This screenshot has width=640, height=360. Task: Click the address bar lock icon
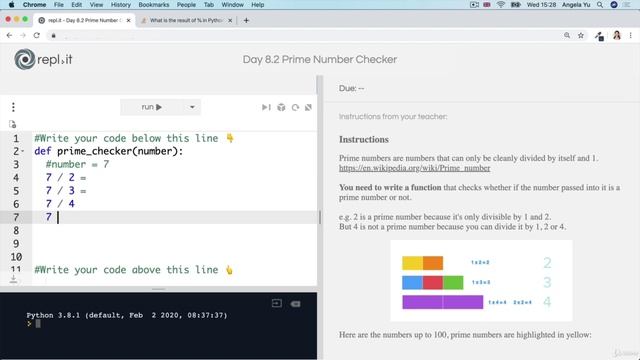tap(53, 36)
